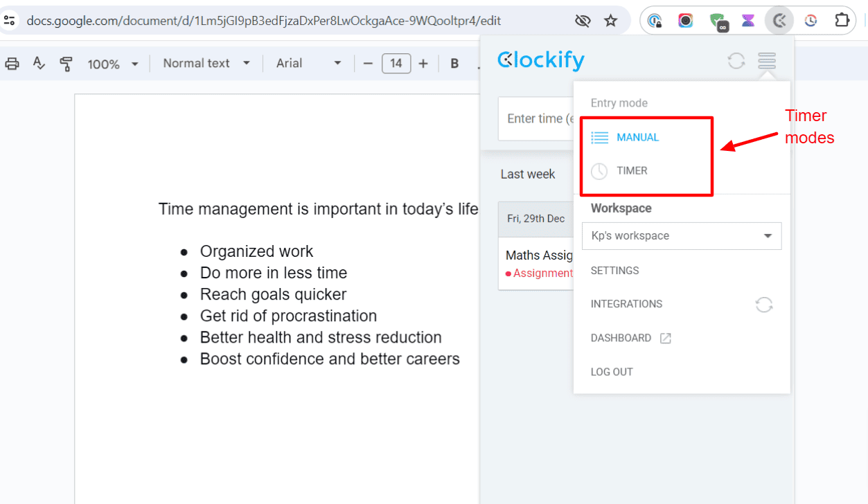The image size is (868, 504).
Task: Increase font size with the plus button
Action: (x=423, y=64)
